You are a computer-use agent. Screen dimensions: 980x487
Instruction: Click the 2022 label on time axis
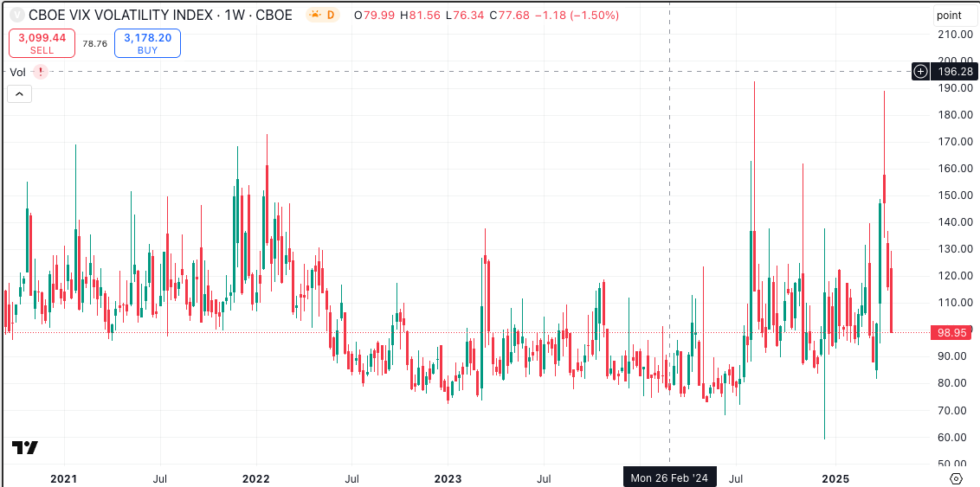256,478
